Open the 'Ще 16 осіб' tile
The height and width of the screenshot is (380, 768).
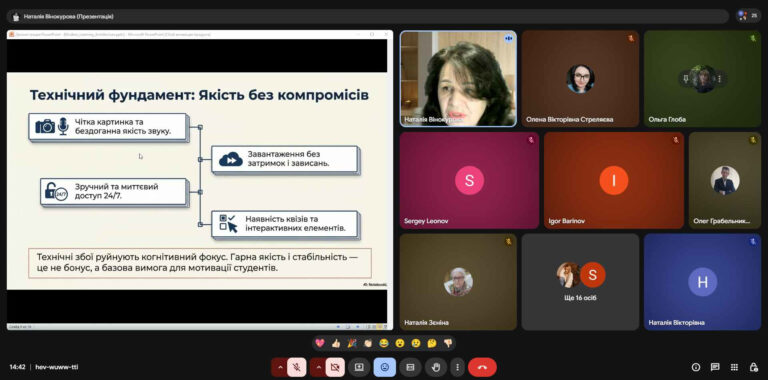click(580, 282)
